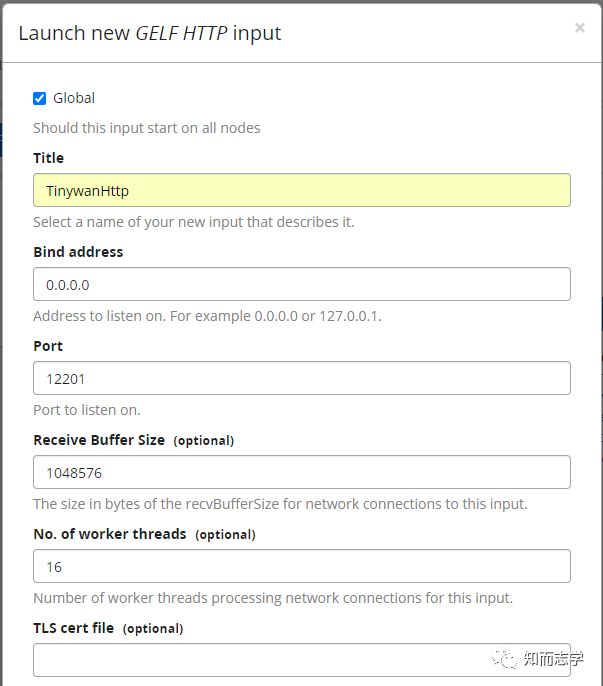Click the help text mentioning 0.0.0.0 or 127.0.0.1
The image size is (603, 686).
click(x=207, y=316)
